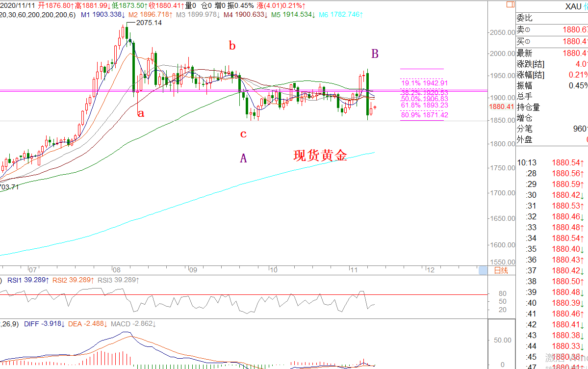Select the red wave label 'b'
Screen dimensions: 588x369
(232, 46)
